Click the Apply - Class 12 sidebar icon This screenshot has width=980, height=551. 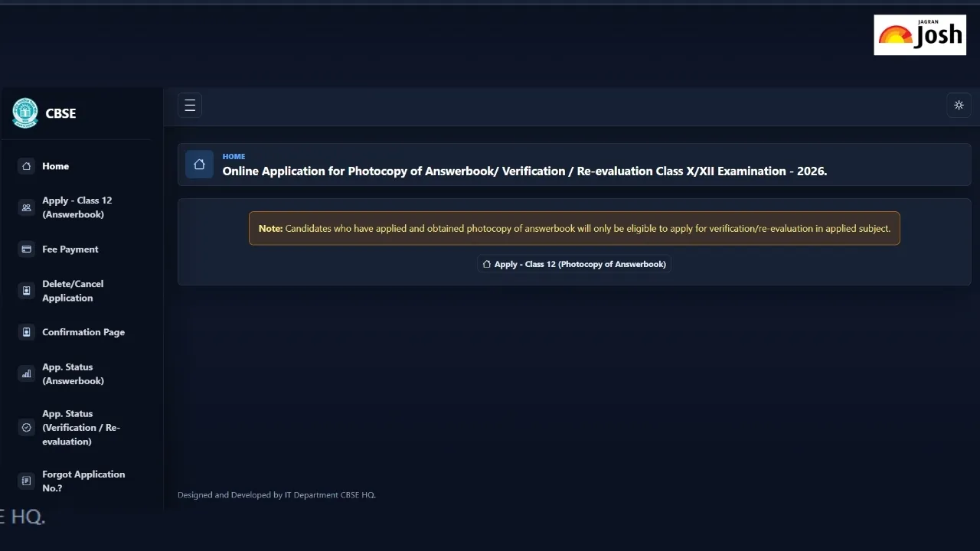pos(27,207)
